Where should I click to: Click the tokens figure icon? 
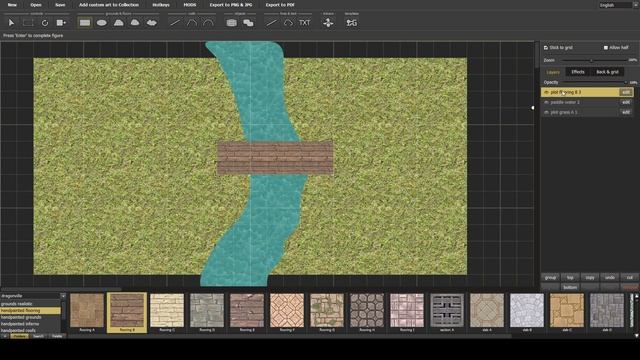(x=328, y=23)
